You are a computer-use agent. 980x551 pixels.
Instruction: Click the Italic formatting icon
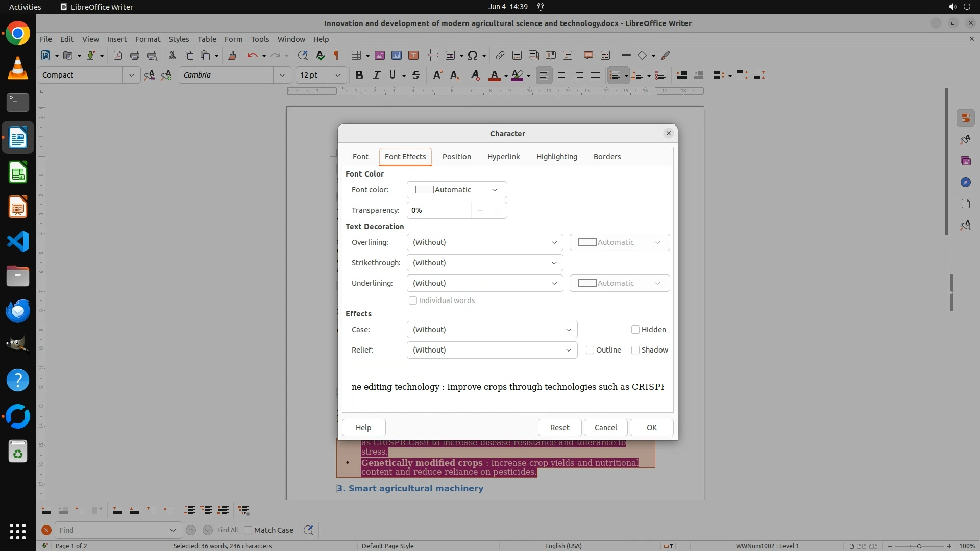point(377,75)
